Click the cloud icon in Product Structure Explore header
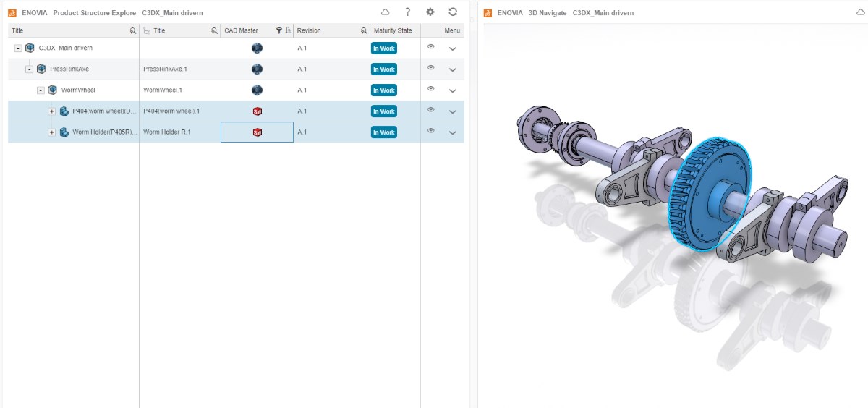Image resolution: width=868 pixels, height=408 pixels. pyautogui.click(x=386, y=12)
